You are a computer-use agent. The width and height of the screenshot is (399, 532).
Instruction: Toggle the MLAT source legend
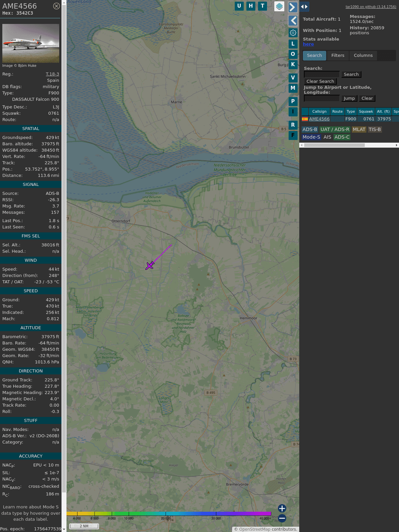point(359,130)
